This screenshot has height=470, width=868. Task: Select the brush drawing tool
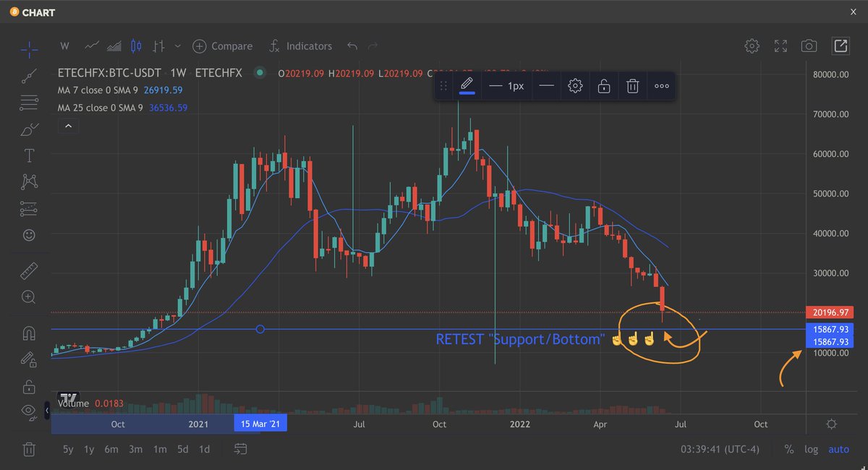[x=29, y=129]
